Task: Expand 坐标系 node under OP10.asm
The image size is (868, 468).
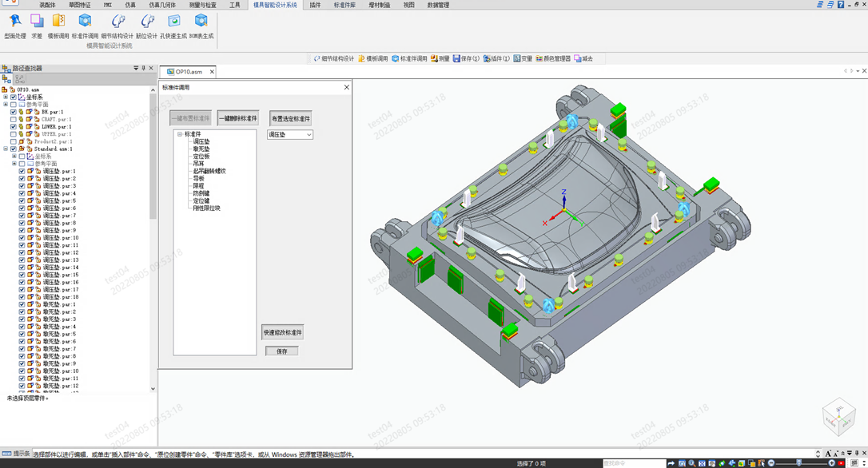Action: tap(6, 97)
